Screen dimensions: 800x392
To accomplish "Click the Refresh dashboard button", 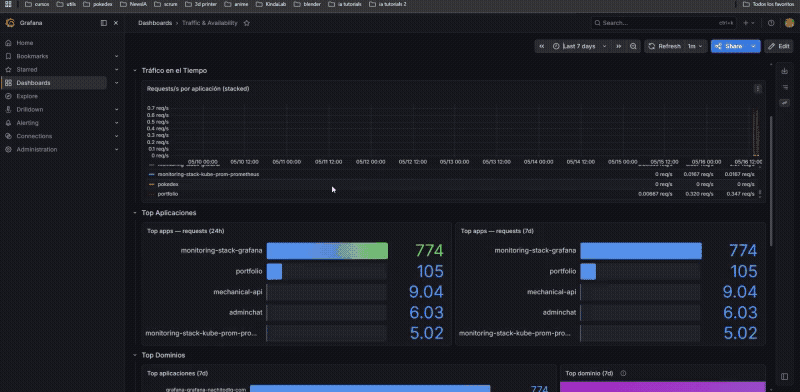I will click(x=664, y=46).
